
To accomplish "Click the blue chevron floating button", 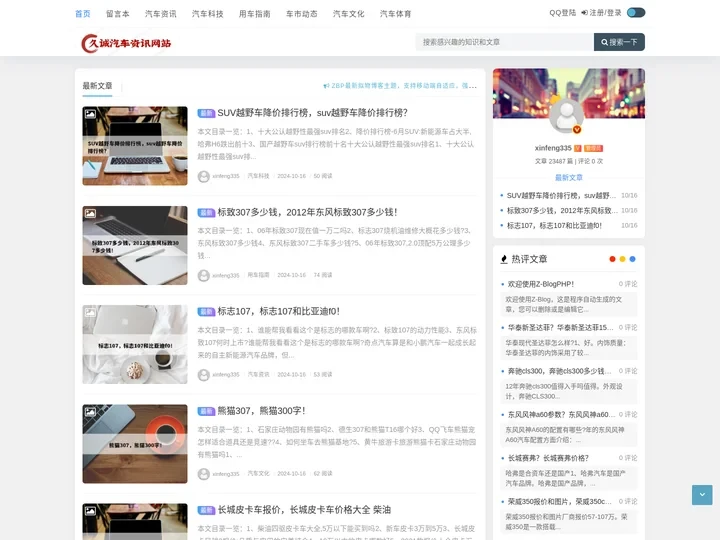I will tap(702, 495).
